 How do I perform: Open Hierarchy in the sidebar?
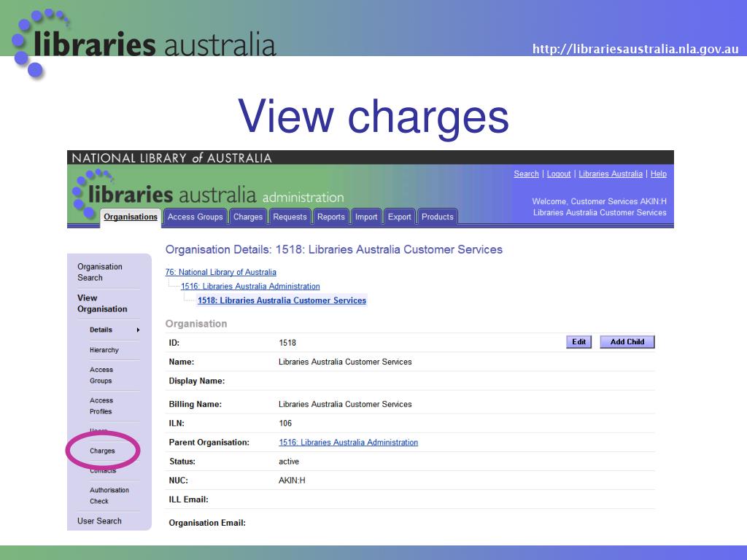coord(104,350)
